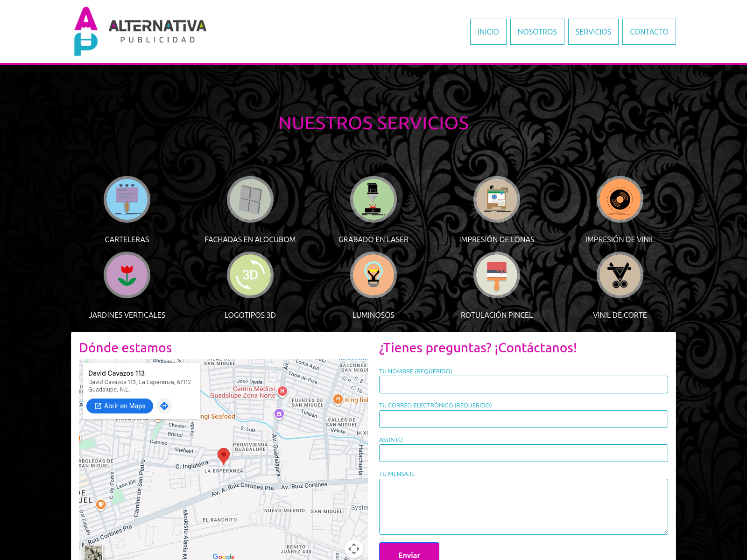
Task: Click the satellite view thumbnail on map
Action: tap(93, 553)
